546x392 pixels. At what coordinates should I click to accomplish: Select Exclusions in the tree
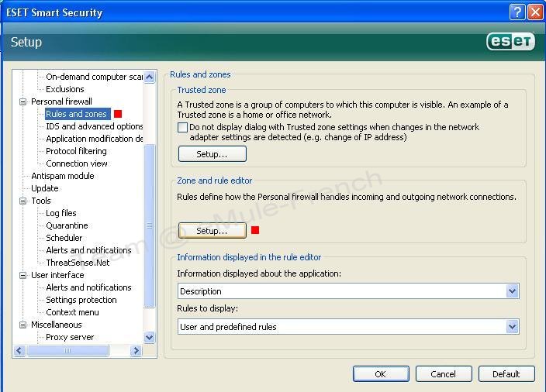coord(65,89)
